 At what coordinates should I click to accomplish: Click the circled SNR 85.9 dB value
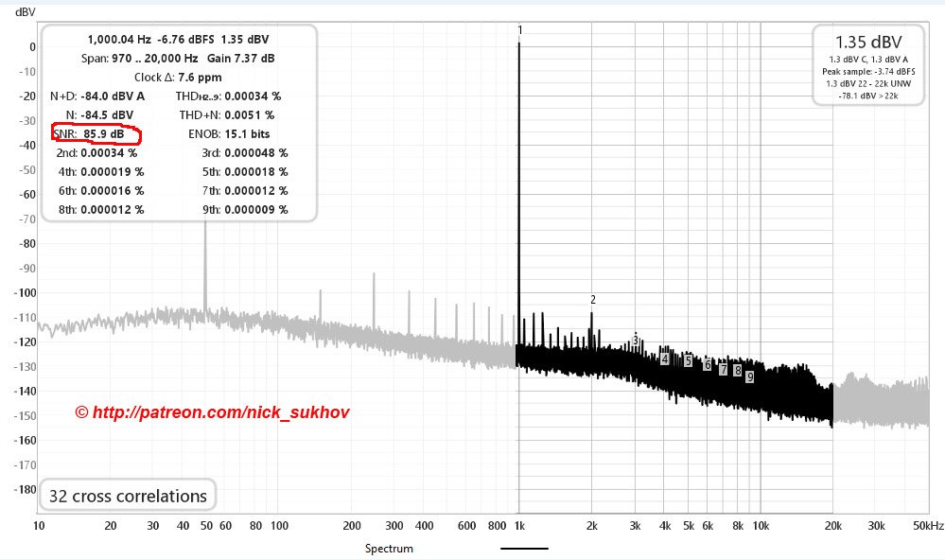coord(96,133)
